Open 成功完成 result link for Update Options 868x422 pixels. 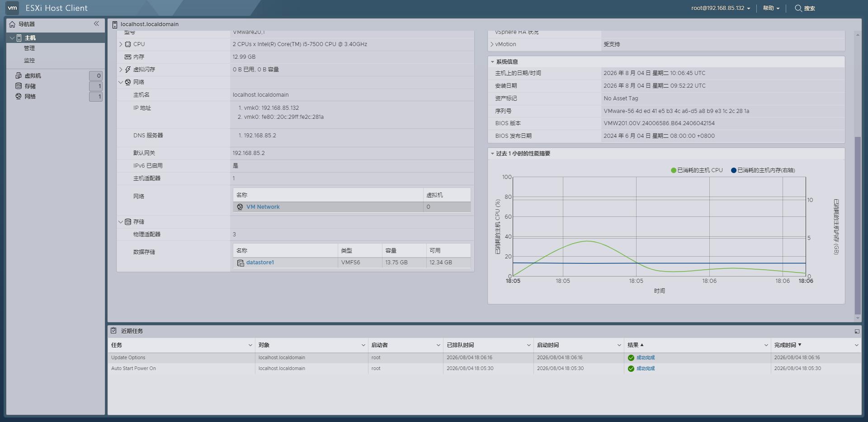[x=646, y=358]
